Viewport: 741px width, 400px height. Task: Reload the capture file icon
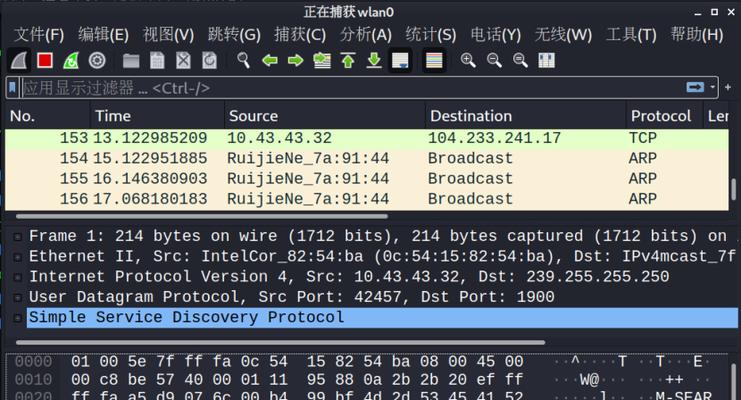(209, 61)
